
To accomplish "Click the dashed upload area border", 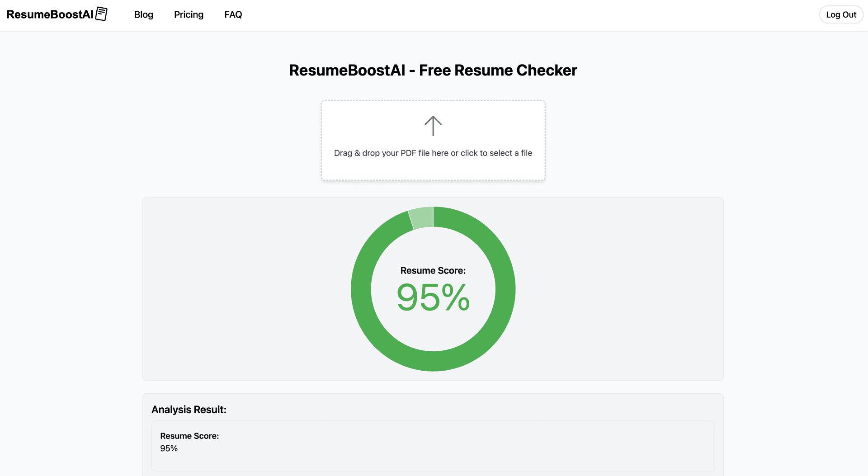I will pos(433,101).
